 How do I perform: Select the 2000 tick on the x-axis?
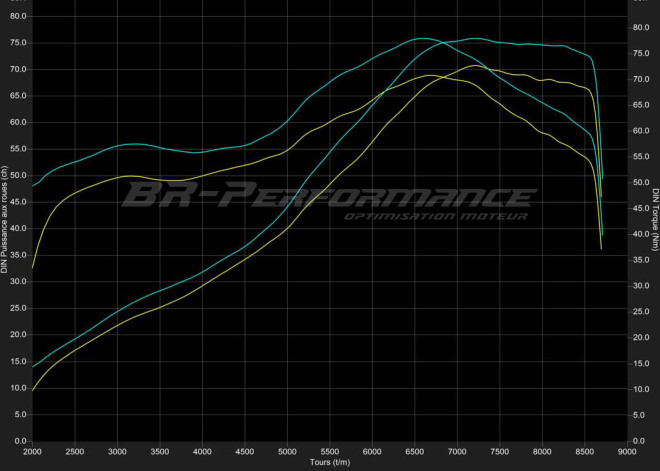point(32,451)
